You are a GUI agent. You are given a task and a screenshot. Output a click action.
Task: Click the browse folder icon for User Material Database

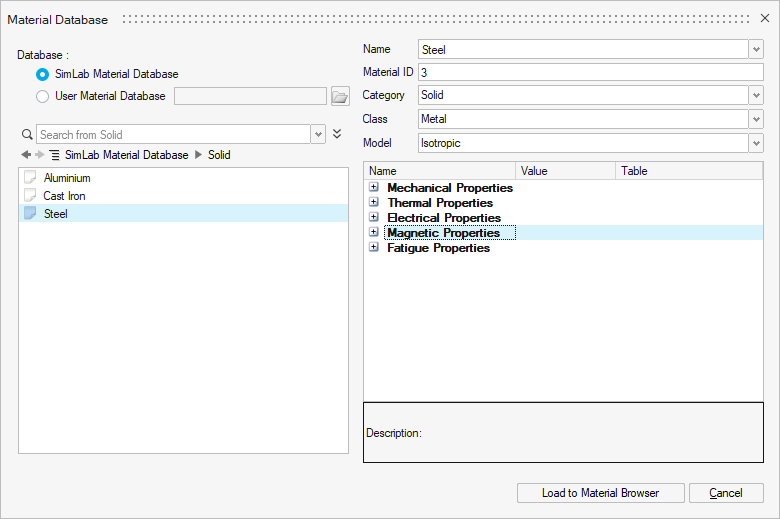tap(340, 97)
